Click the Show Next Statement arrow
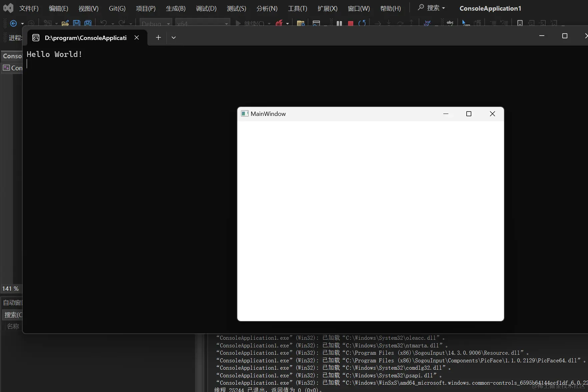The image size is (588, 392). click(x=378, y=23)
